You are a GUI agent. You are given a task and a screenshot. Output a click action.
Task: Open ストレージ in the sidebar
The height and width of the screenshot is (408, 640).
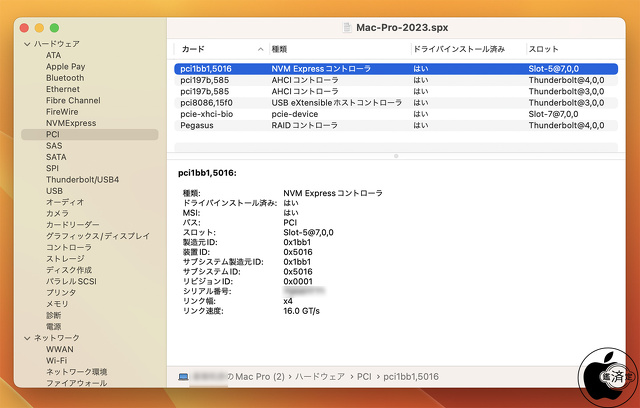65,259
